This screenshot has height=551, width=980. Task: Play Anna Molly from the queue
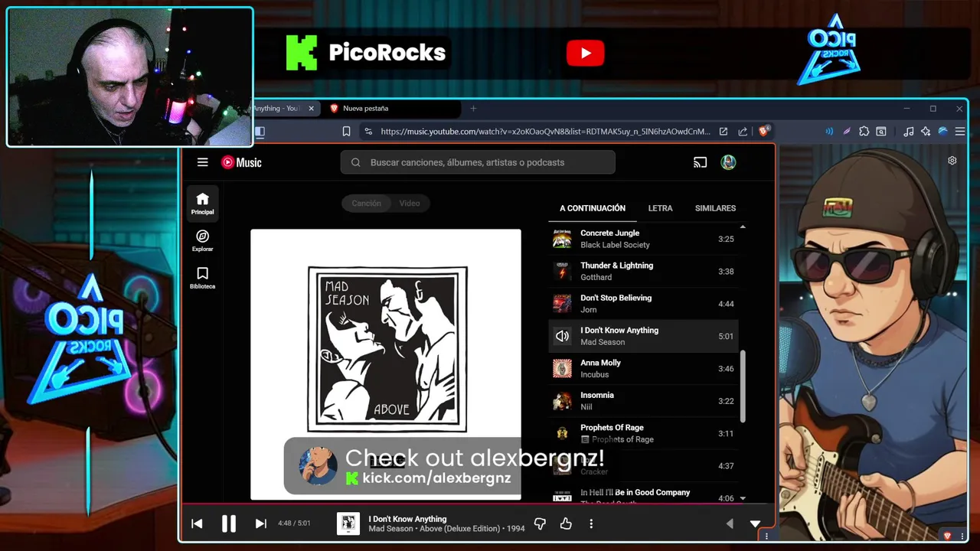tap(644, 368)
